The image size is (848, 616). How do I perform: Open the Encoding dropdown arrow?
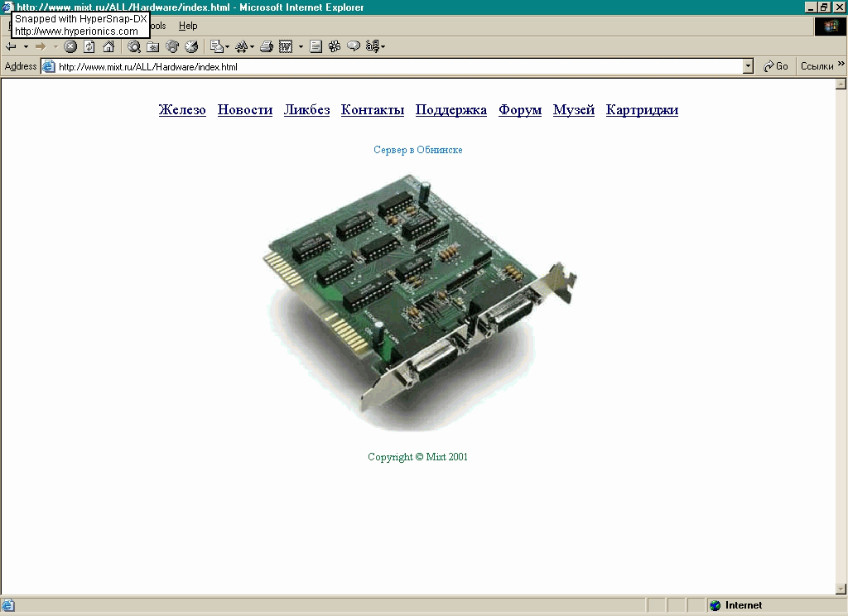click(x=383, y=47)
